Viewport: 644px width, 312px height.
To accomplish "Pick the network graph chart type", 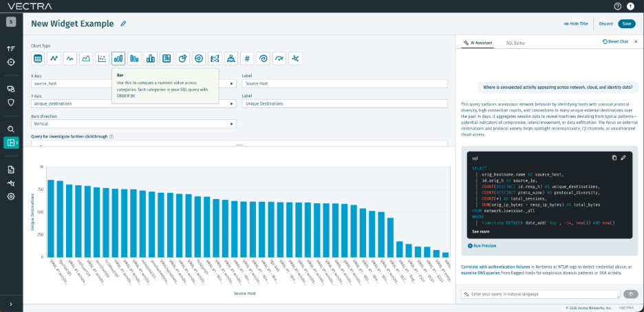I will (x=296, y=59).
